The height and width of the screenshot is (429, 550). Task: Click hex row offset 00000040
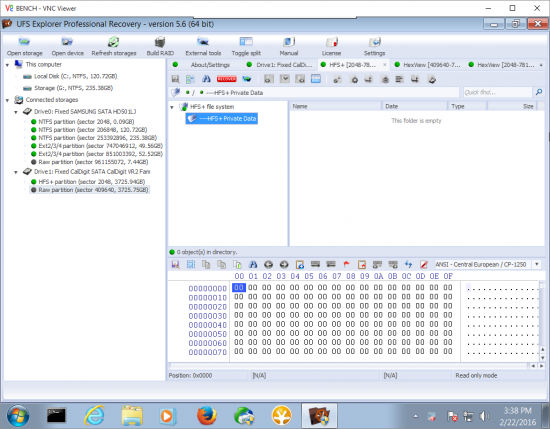207,325
